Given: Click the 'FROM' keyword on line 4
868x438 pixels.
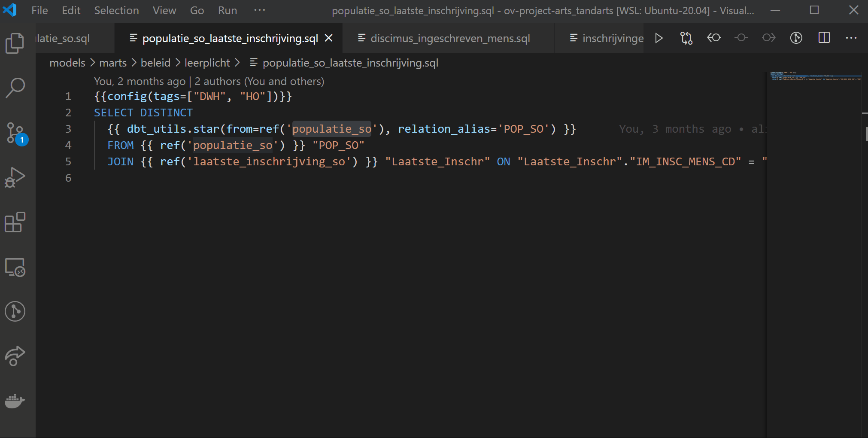Looking at the screenshot, I should tap(121, 145).
